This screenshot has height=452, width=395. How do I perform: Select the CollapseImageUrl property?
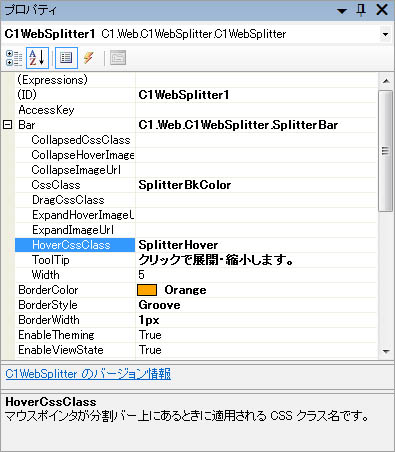pyautogui.click(x=76, y=170)
